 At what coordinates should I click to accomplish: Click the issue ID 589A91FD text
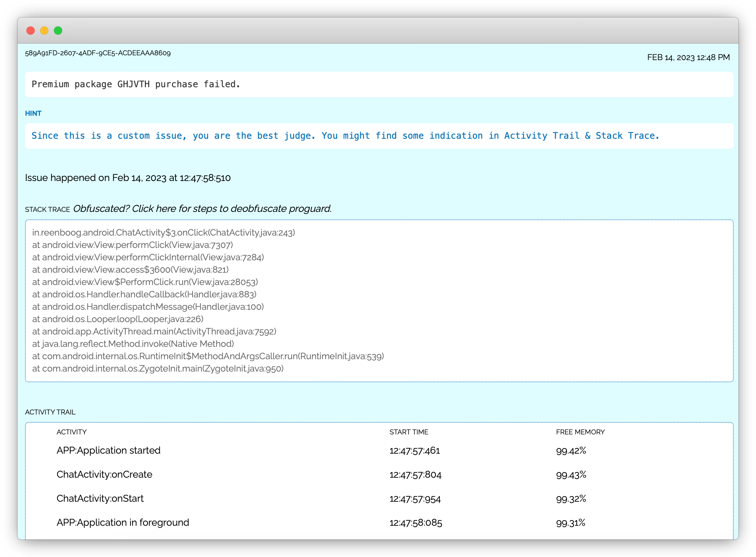98,53
